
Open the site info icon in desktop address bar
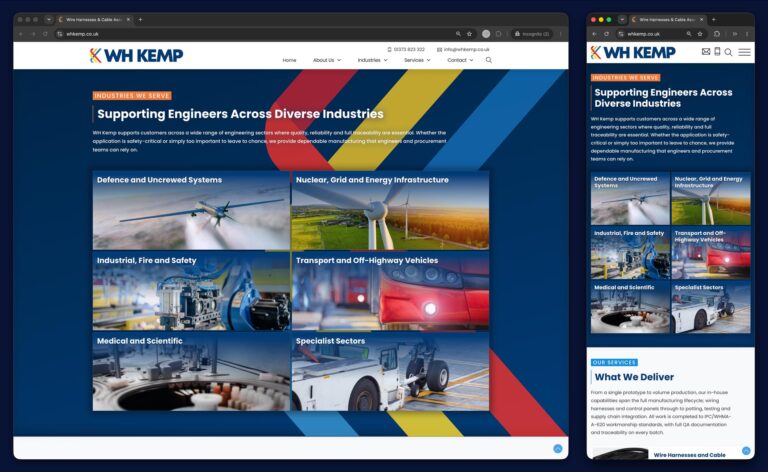pyautogui.click(x=60, y=34)
